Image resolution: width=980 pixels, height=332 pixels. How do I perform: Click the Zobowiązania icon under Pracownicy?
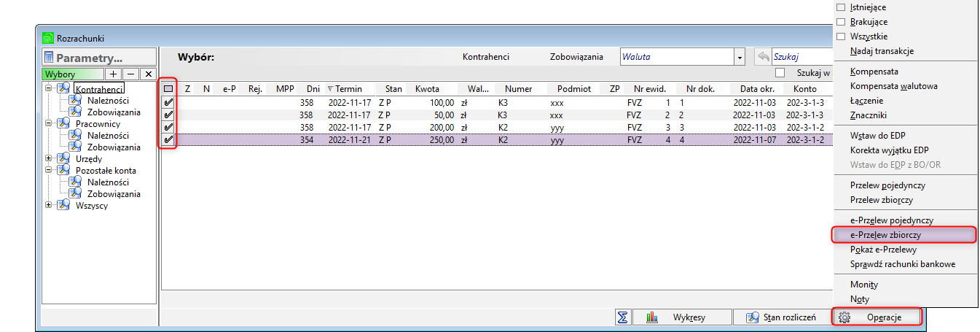75,147
